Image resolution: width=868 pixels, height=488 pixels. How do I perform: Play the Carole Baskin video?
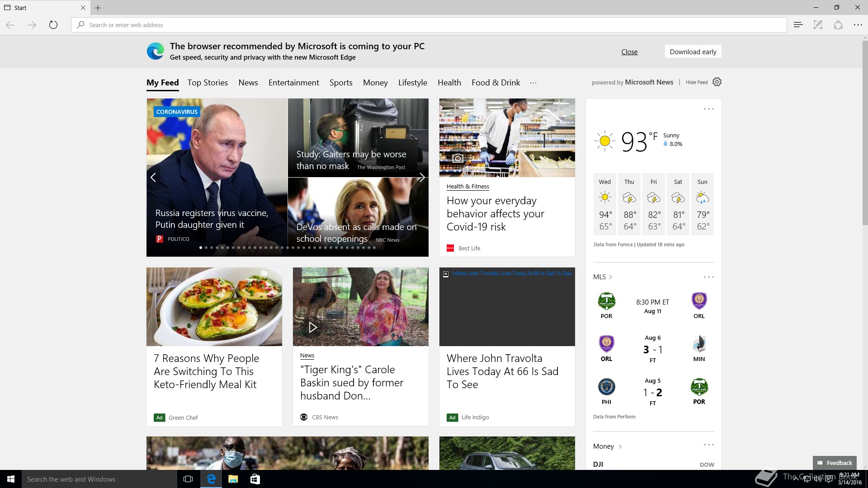coord(312,327)
